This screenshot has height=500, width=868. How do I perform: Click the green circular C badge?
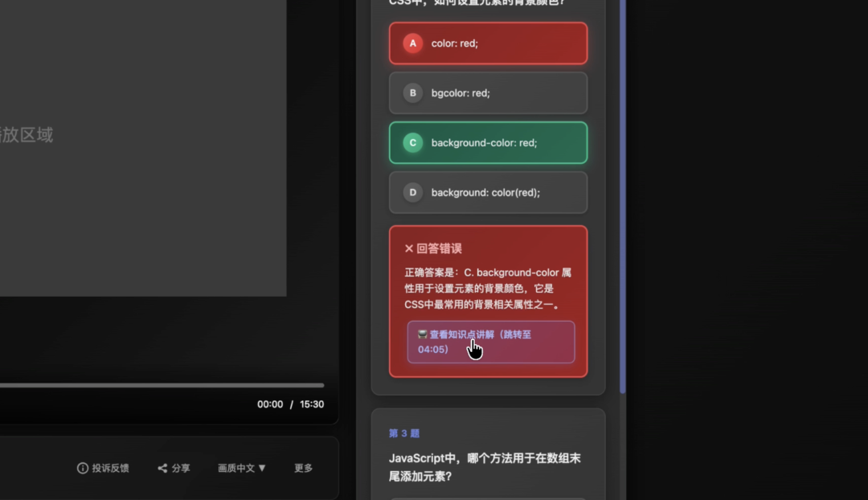point(412,143)
